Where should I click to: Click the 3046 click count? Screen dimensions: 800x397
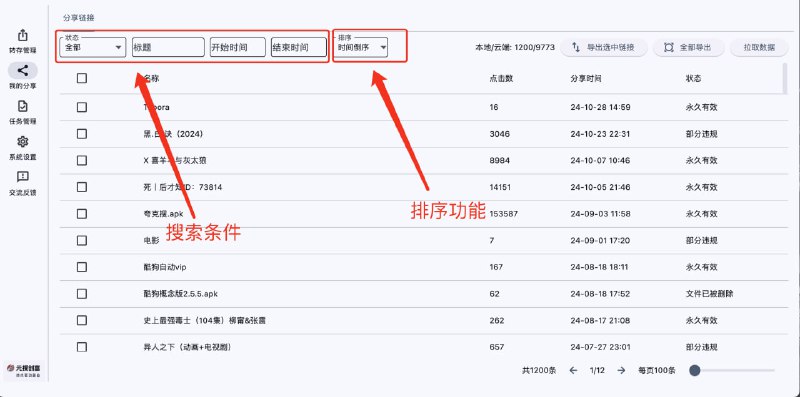pos(499,134)
